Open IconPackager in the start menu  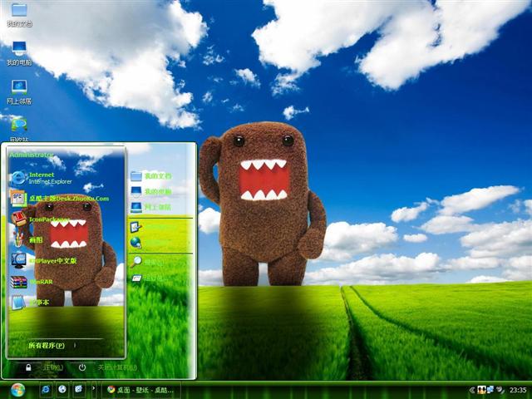[40, 219]
